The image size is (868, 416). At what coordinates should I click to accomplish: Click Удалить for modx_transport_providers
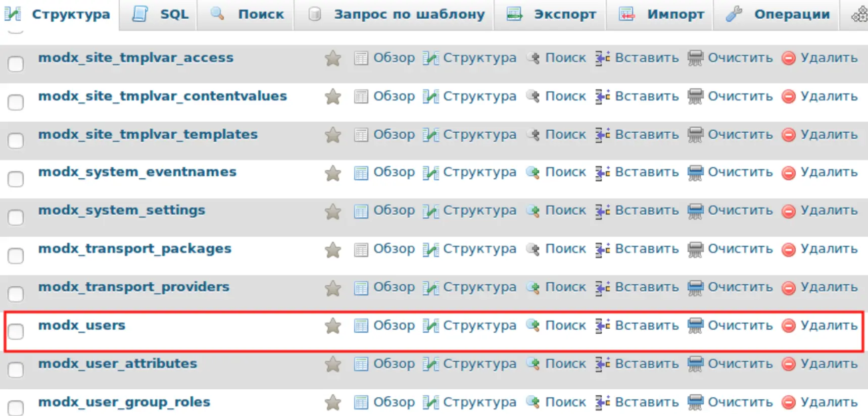pos(829,287)
